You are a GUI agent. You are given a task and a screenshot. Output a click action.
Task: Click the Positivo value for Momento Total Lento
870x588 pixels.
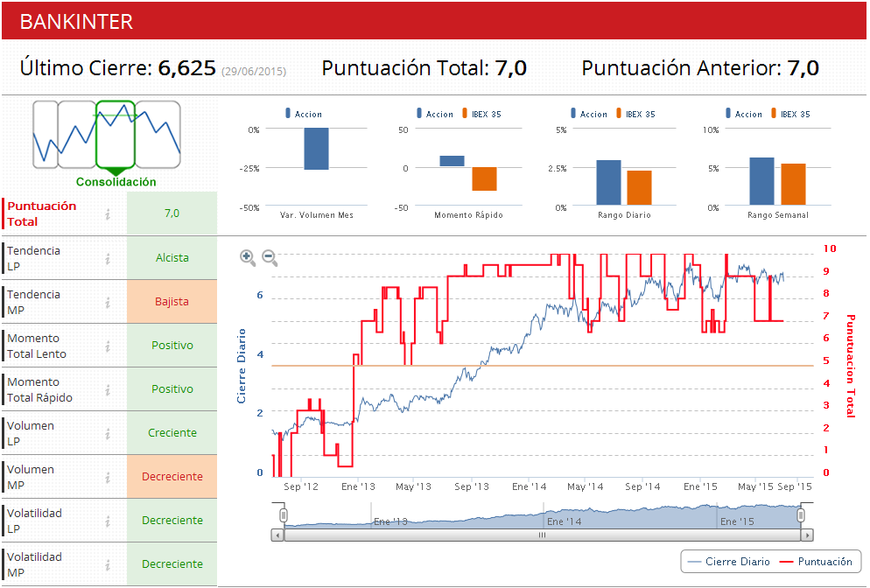tap(172, 346)
